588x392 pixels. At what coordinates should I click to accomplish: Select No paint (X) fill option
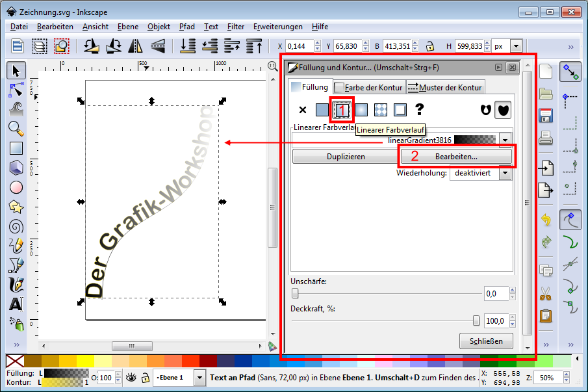click(x=303, y=110)
